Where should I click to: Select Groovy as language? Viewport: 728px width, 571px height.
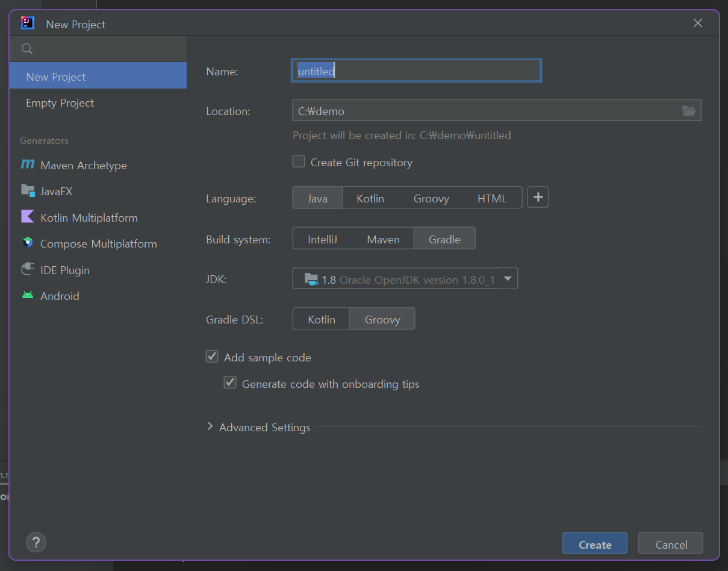pos(431,198)
